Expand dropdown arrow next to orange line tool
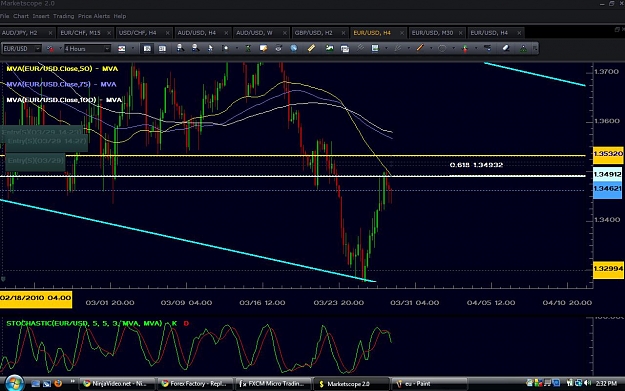 point(431,48)
